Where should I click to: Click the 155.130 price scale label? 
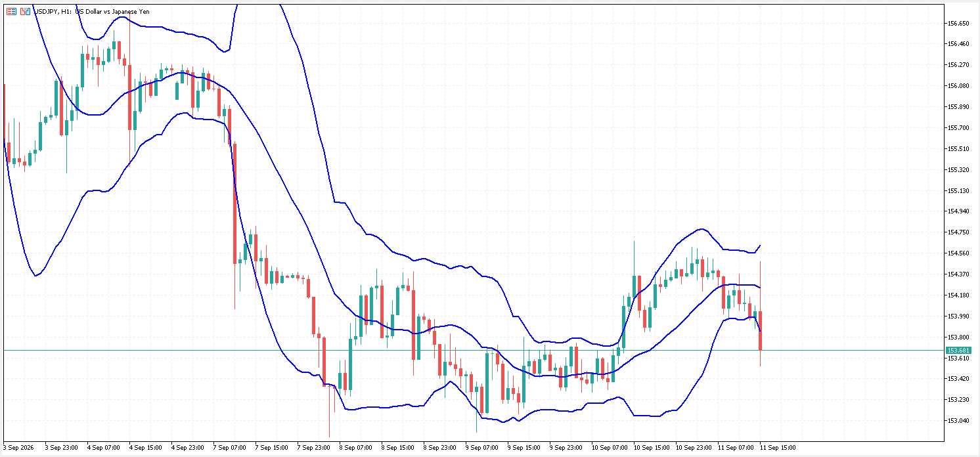tap(959, 191)
